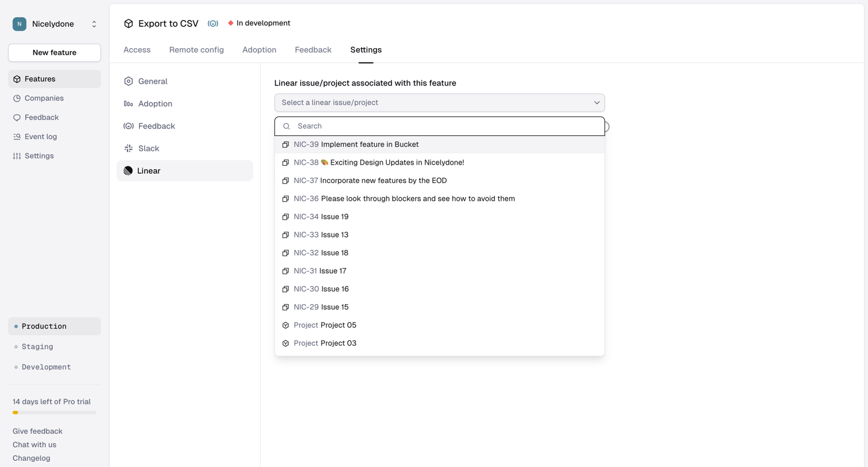
Task: Click the dropdown chevron arrow
Action: tap(597, 103)
